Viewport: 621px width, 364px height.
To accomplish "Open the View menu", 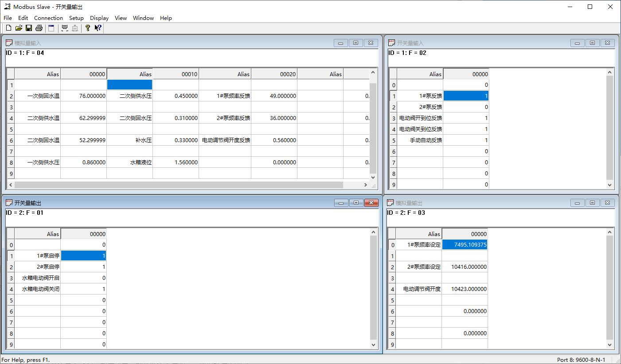I will coord(121,18).
